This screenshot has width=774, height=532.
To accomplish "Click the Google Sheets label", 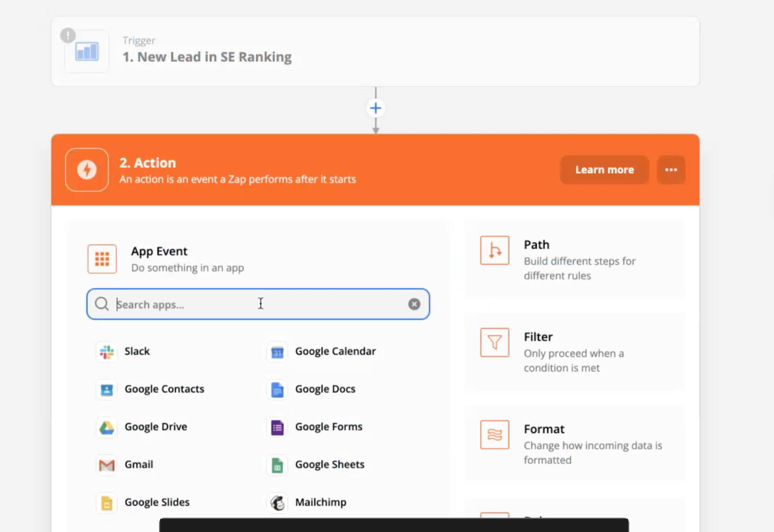I will click(x=330, y=464).
